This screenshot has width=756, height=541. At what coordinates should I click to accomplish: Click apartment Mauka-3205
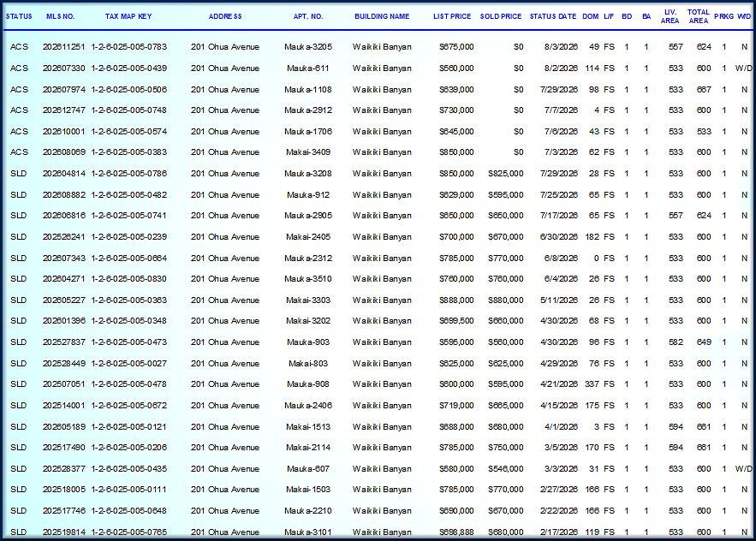coord(308,47)
